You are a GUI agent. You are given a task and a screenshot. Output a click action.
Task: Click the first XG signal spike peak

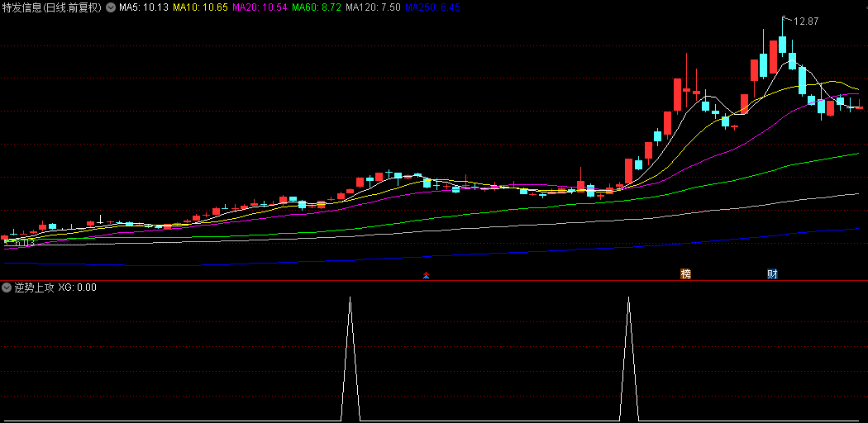350,297
